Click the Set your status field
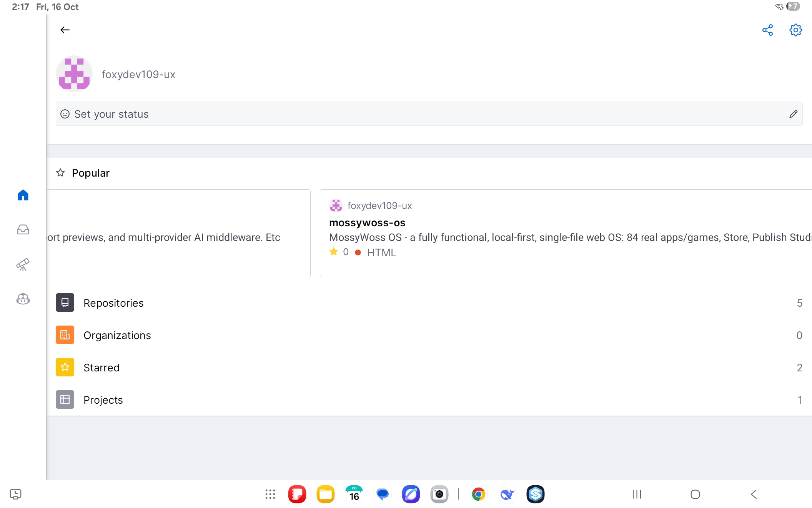Image resolution: width=812 pixels, height=508 pixels. [429, 114]
